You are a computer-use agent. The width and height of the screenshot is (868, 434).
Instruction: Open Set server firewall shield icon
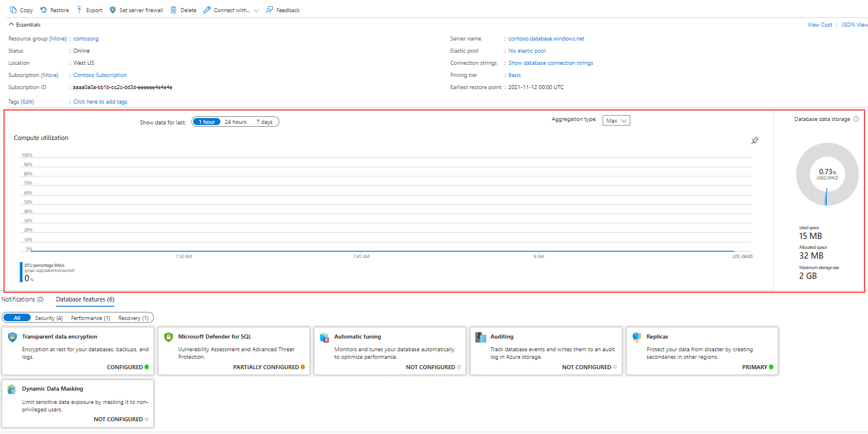112,10
